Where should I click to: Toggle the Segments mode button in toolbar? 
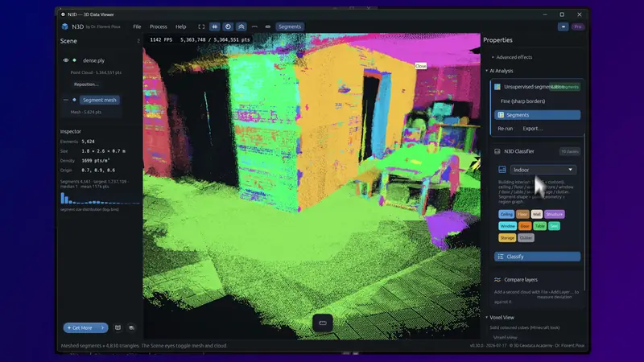coord(290,27)
